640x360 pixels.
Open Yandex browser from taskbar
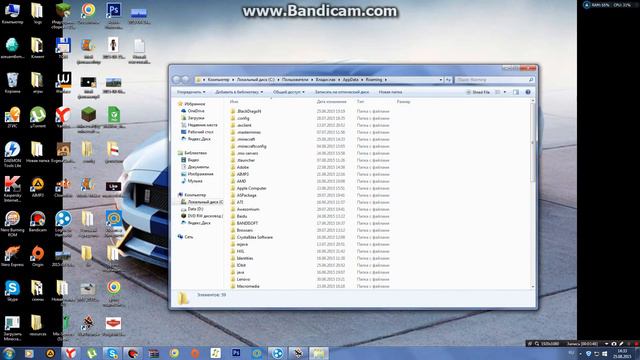coord(71,353)
